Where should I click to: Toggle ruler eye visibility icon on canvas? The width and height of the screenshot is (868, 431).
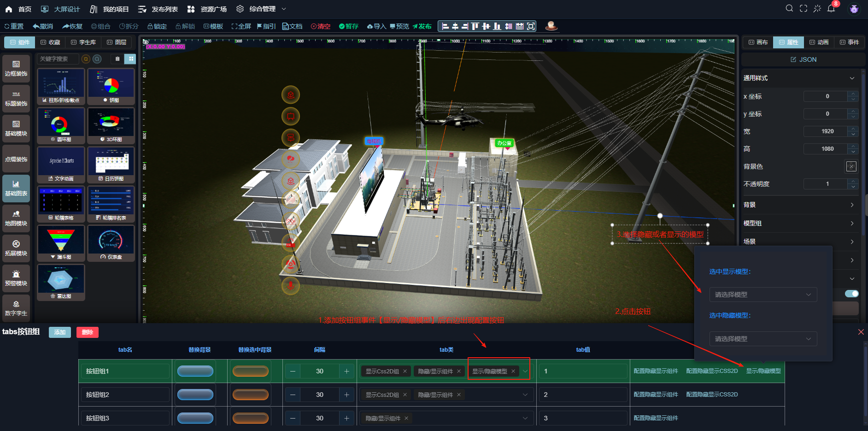coord(146,41)
